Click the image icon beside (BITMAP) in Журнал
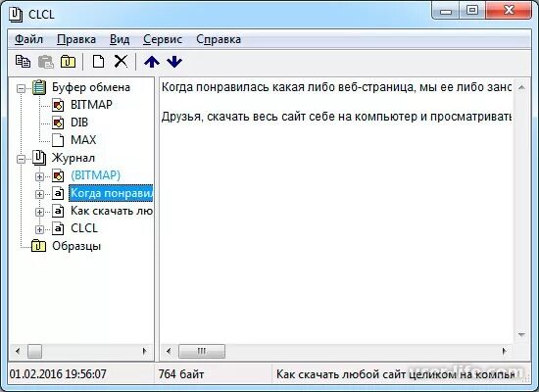 click(x=58, y=175)
